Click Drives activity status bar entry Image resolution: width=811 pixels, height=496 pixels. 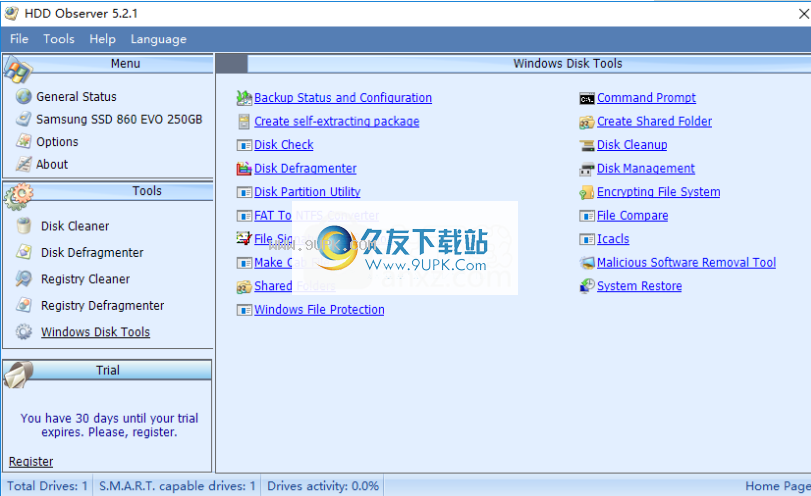pyautogui.click(x=323, y=486)
